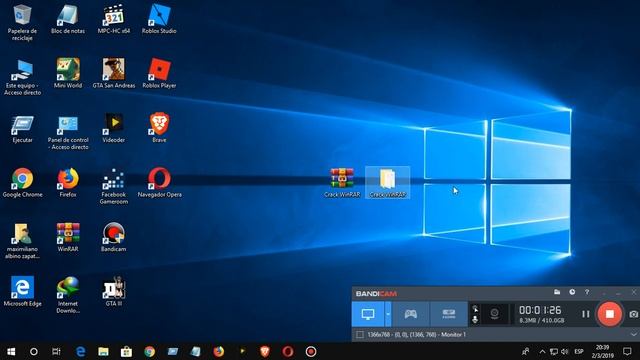Change ESP input language indicator

(x=579, y=351)
